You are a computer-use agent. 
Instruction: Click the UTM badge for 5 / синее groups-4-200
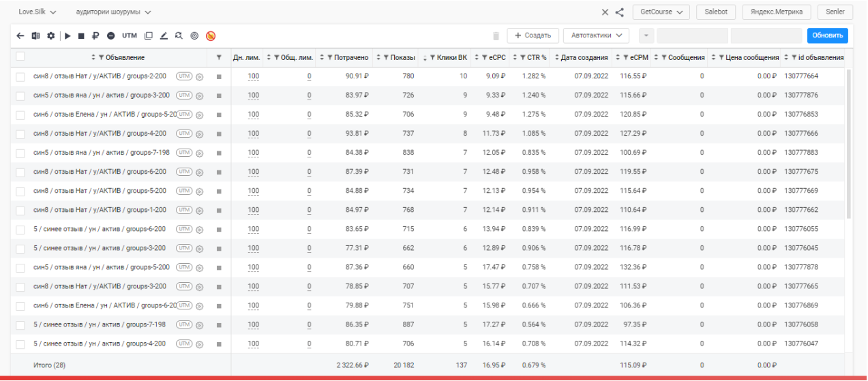[184, 344]
